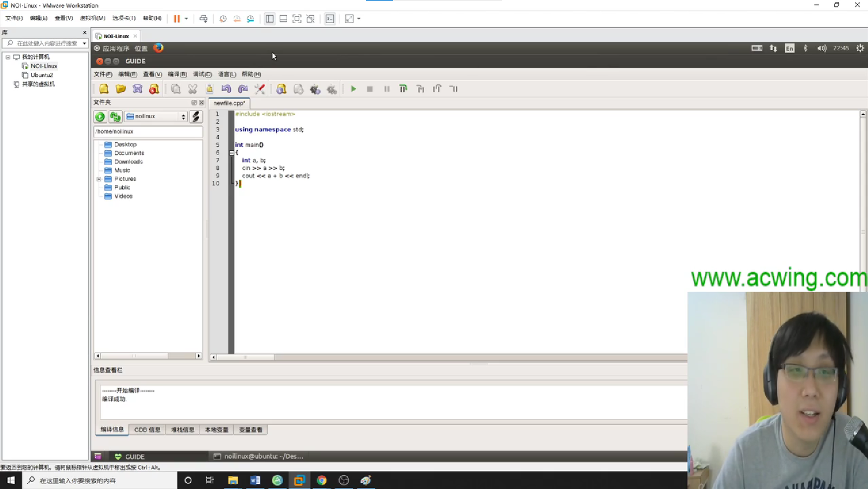Select Ubuntu2 virtual machine in library

[x=42, y=75]
